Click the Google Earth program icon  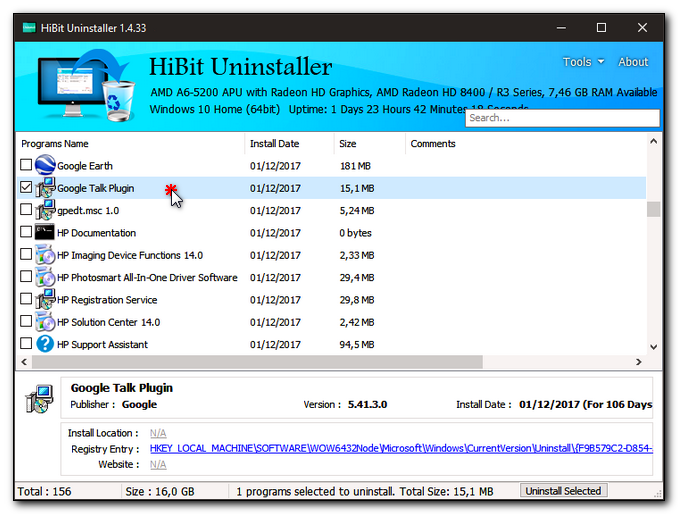45,165
